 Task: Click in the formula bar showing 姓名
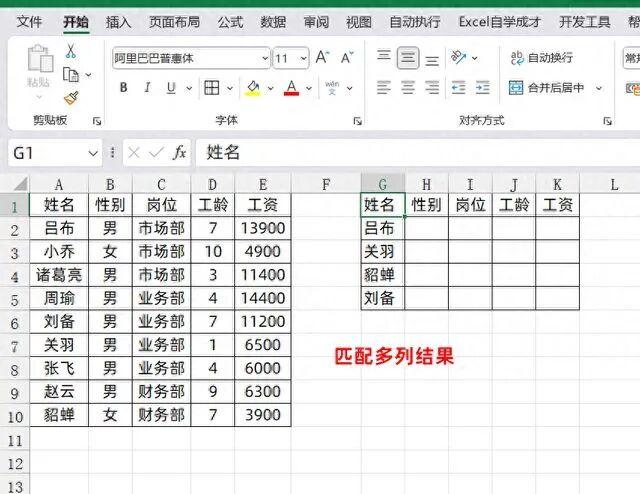(x=418, y=153)
